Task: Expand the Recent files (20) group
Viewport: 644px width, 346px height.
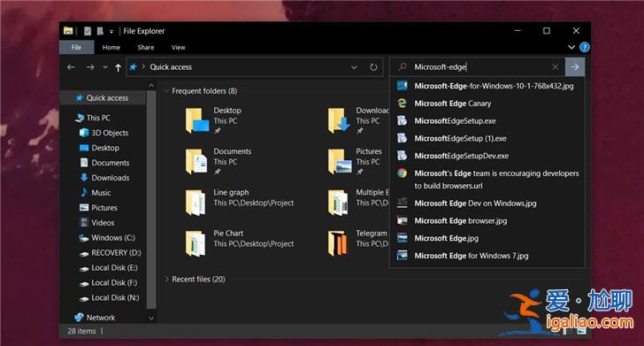Action: [x=166, y=279]
